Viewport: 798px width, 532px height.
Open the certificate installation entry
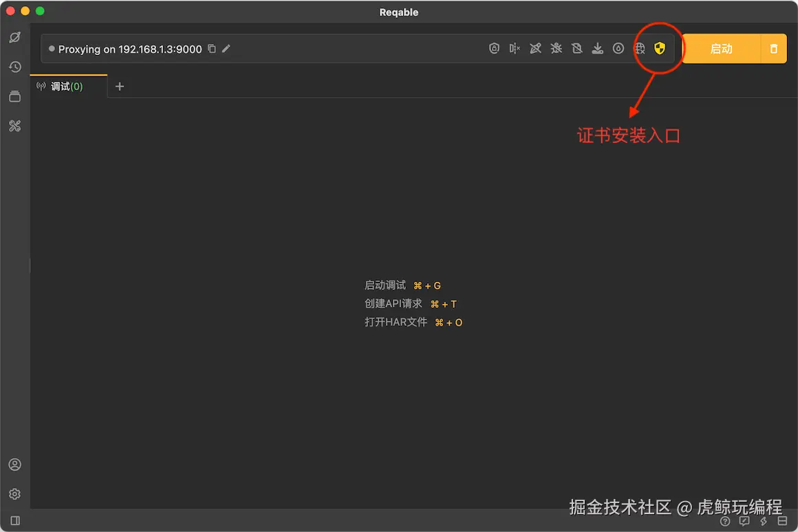659,48
